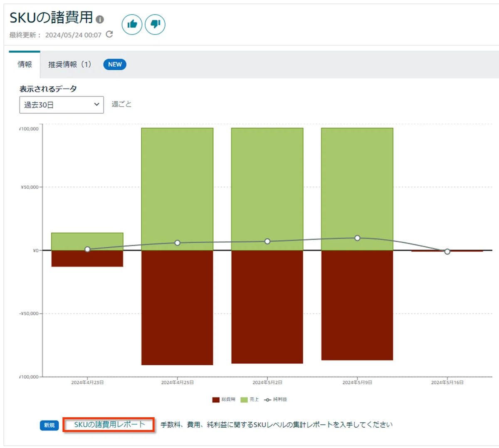The image size is (499, 448).
Task: Click the 純利益 data point for 2024年5月16日
Action: pos(447,251)
